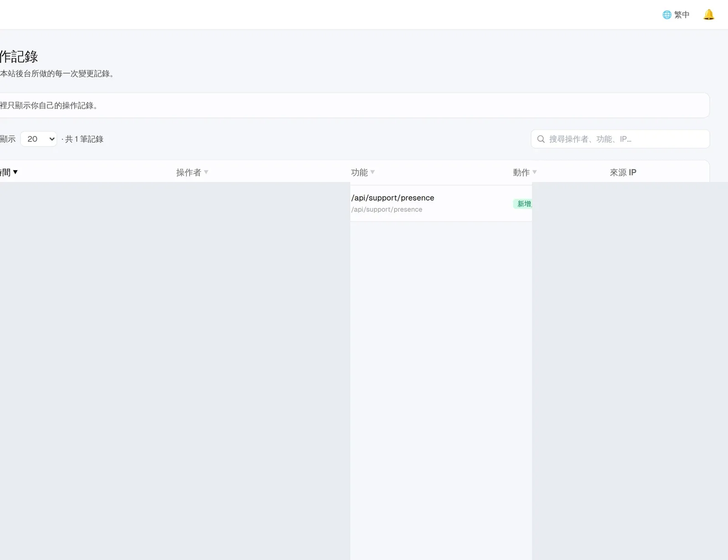This screenshot has width=728, height=560.
Task: Click the gray /api/support/presence subpath text
Action: 387,209
